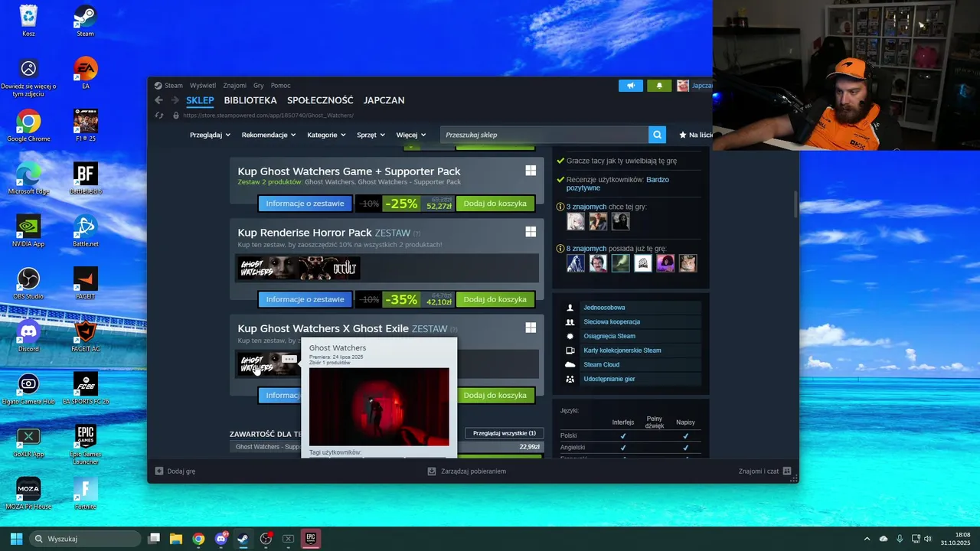Click the taskbar volume speaker icon

pyautogui.click(x=927, y=539)
